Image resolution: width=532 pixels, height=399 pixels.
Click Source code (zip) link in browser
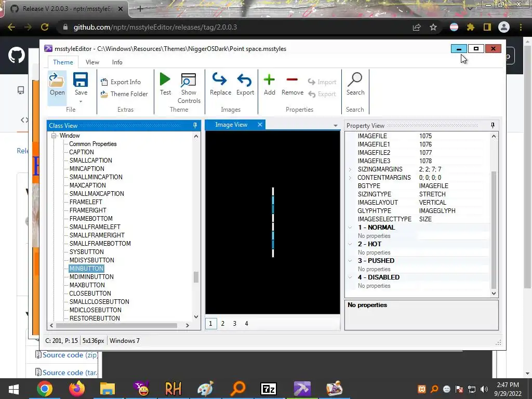tap(70, 355)
